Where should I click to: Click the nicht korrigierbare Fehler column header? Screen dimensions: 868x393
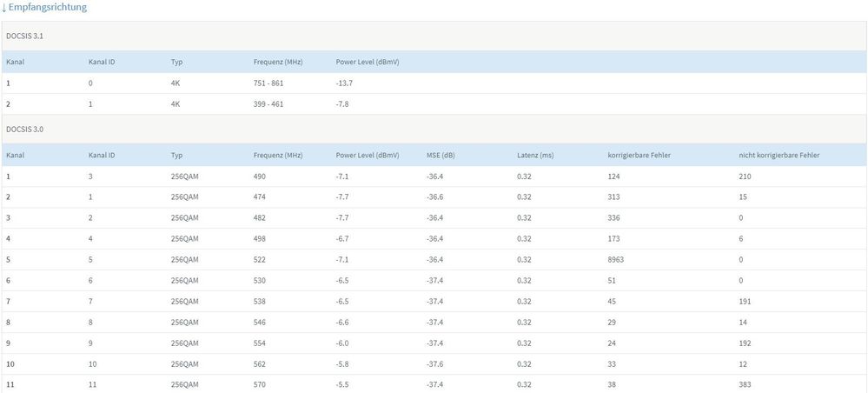(779, 156)
